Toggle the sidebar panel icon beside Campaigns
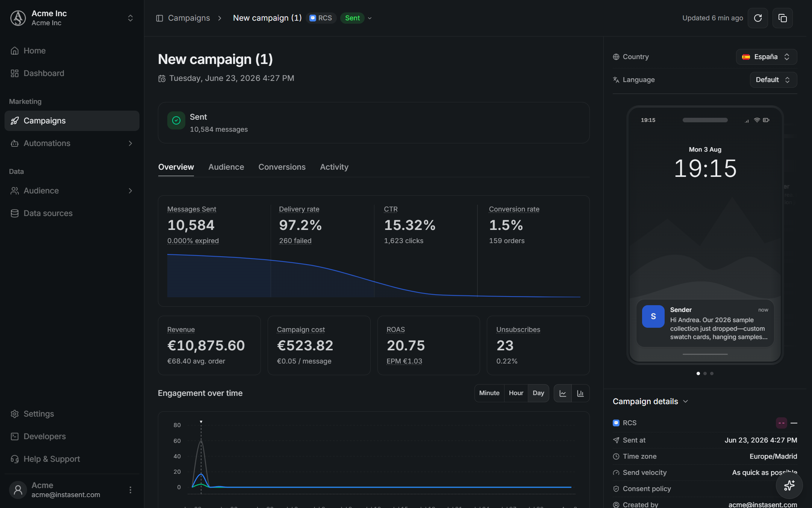 point(159,18)
